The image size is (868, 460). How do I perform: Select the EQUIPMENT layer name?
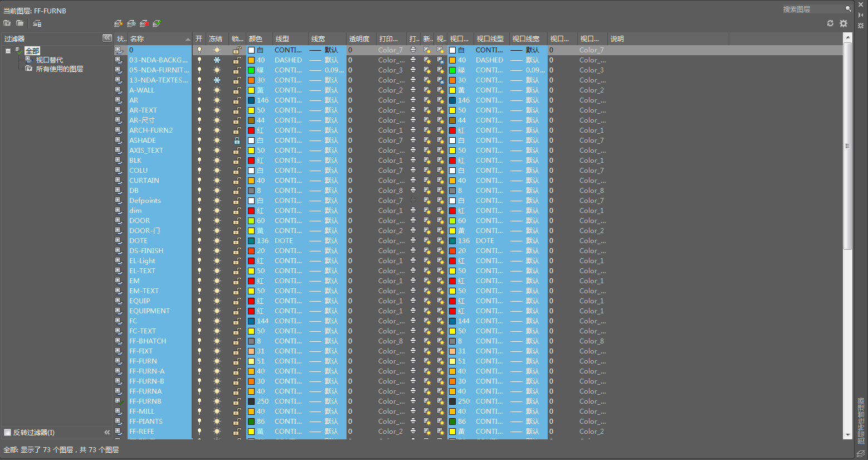[x=150, y=311]
